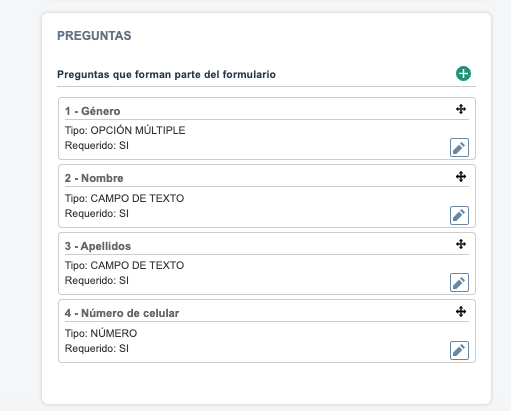The image size is (511, 411).
Task: Click the move handle for Género question
Action: [x=461, y=109]
